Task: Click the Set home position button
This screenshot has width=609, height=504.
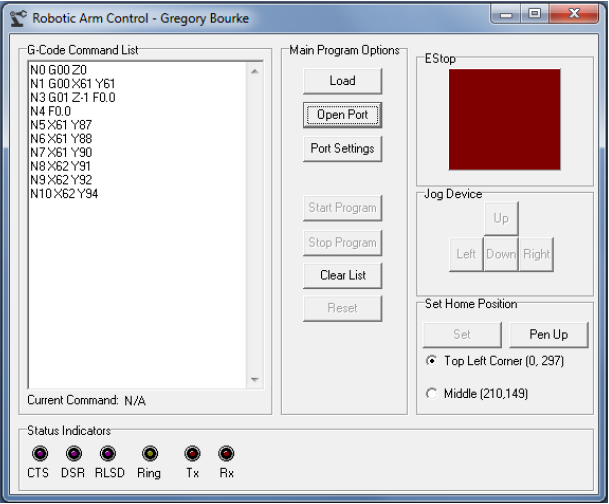Action: tap(462, 335)
